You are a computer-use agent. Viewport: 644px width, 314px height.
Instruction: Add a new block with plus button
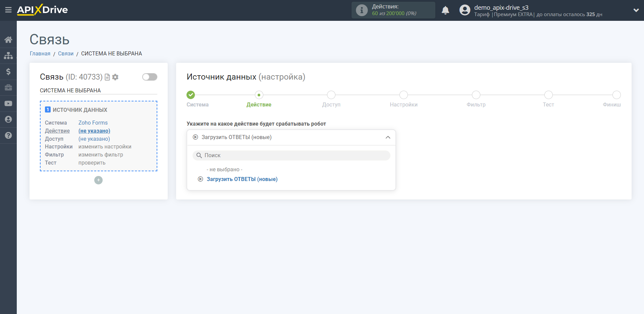point(98,180)
